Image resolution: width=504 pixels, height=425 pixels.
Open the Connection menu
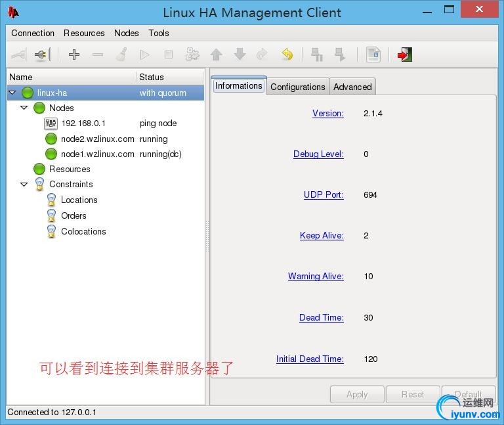click(x=33, y=33)
